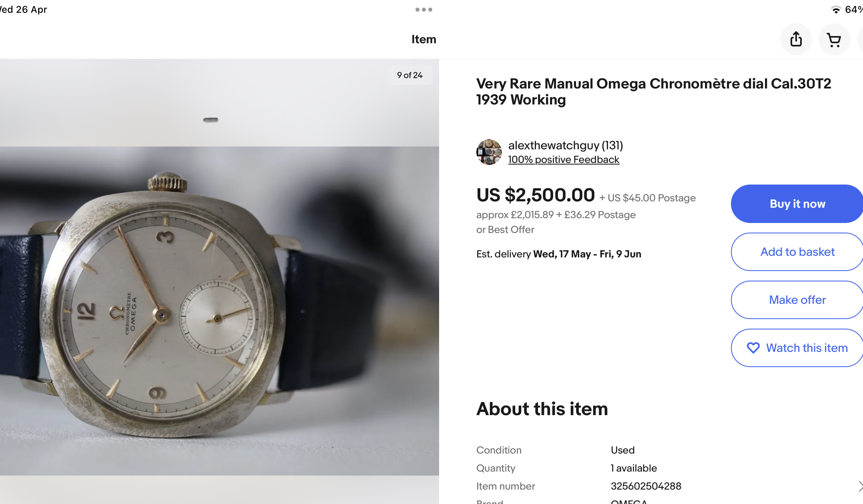Tap the About this item heading
This screenshot has height=504, width=863.
pyautogui.click(x=542, y=409)
